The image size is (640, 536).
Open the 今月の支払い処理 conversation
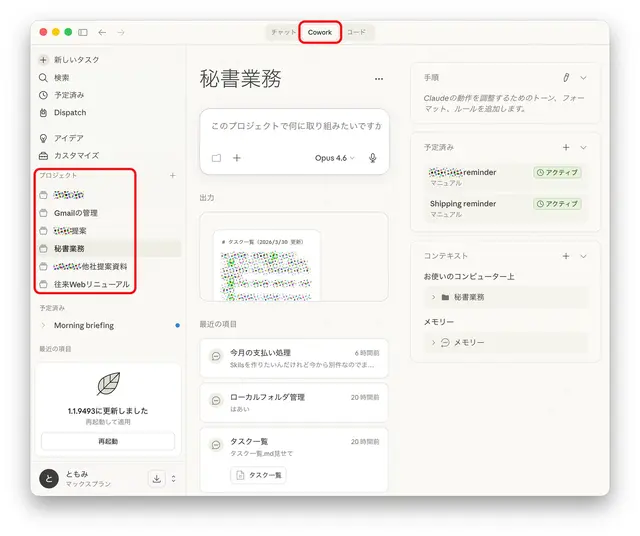click(x=294, y=358)
